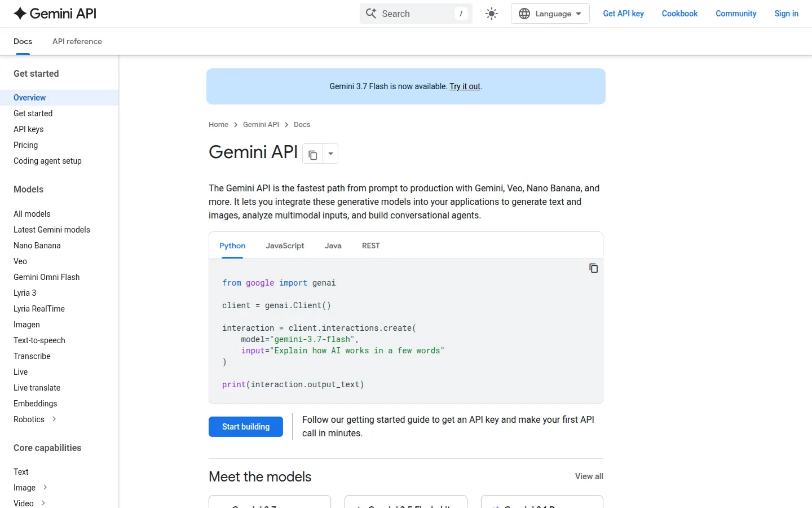812x508 pixels.
Task: Expand the Image chevron
Action: 45,487
